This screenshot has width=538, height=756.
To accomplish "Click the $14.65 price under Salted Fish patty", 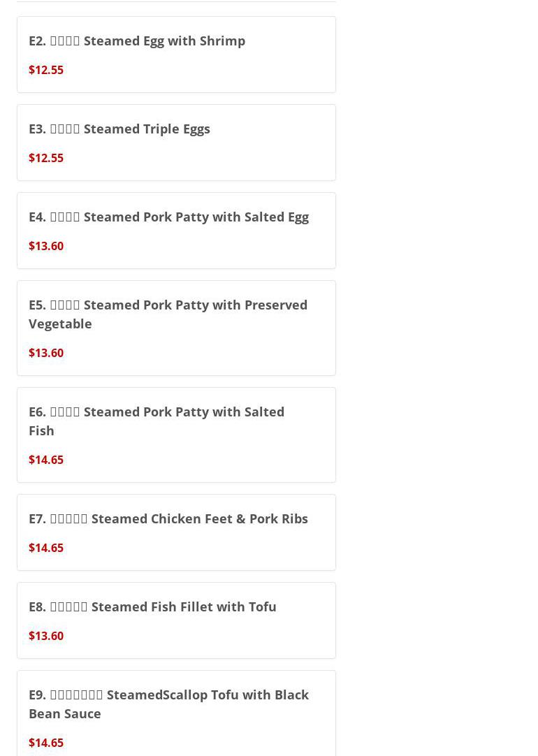I will click(x=46, y=460).
